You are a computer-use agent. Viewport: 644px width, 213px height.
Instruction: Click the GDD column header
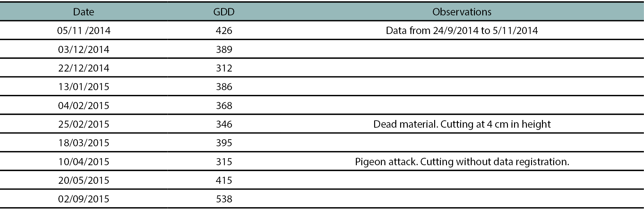[224, 12]
